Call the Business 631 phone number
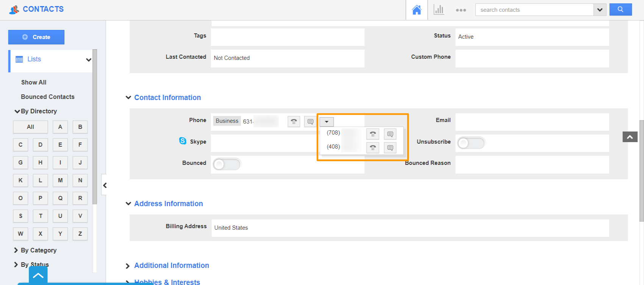This screenshot has height=285, width=644. coord(294,122)
